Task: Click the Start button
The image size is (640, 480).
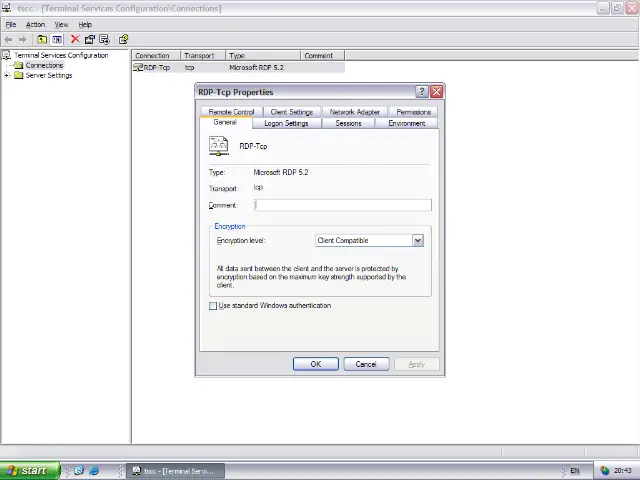Action: [29, 471]
